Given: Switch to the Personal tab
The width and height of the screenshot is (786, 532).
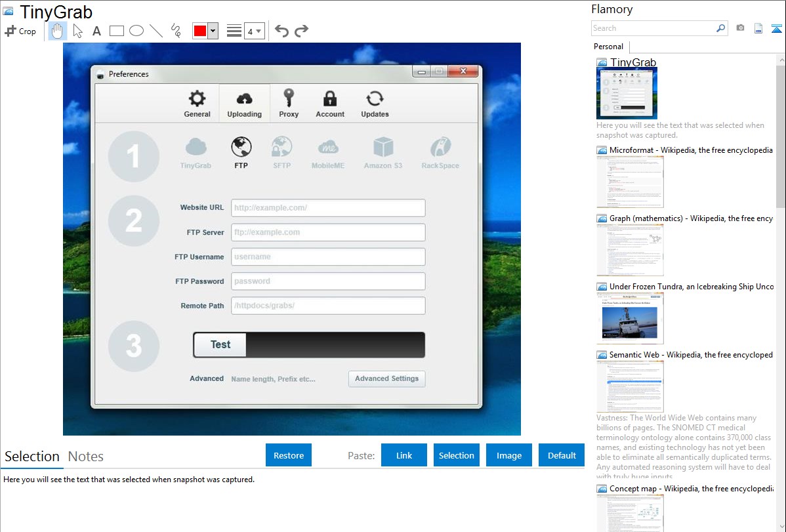Looking at the screenshot, I should click(609, 47).
